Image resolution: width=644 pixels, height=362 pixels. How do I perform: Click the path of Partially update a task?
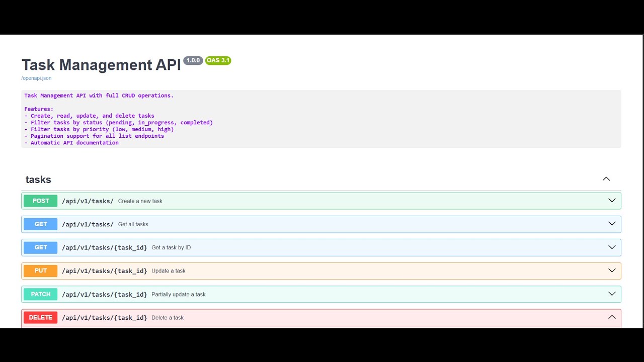(104, 294)
